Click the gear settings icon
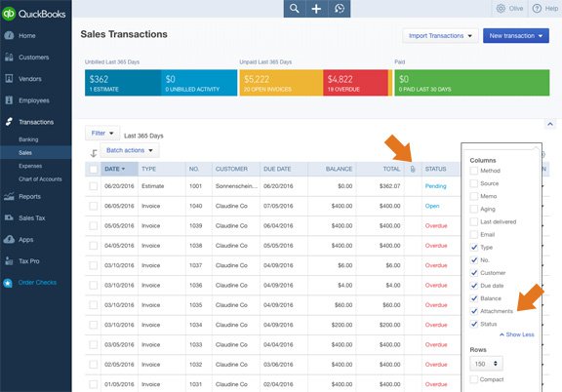562x392 pixels. (x=501, y=8)
